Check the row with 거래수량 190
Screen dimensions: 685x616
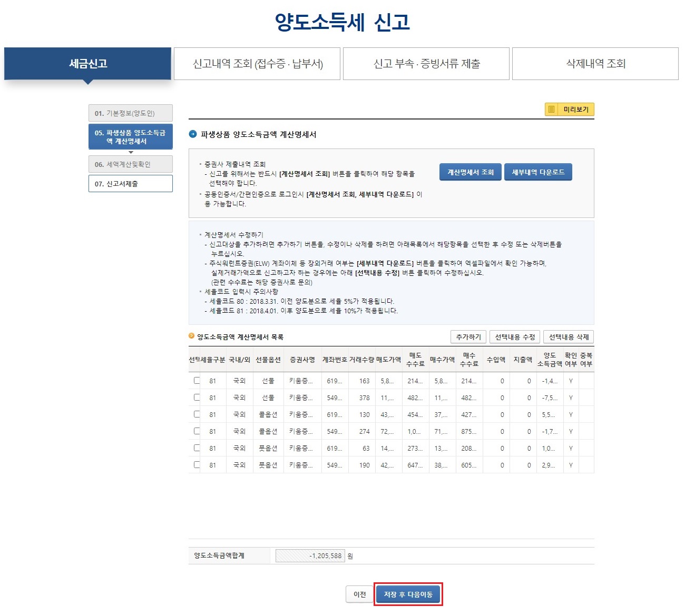click(x=197, y=465)
